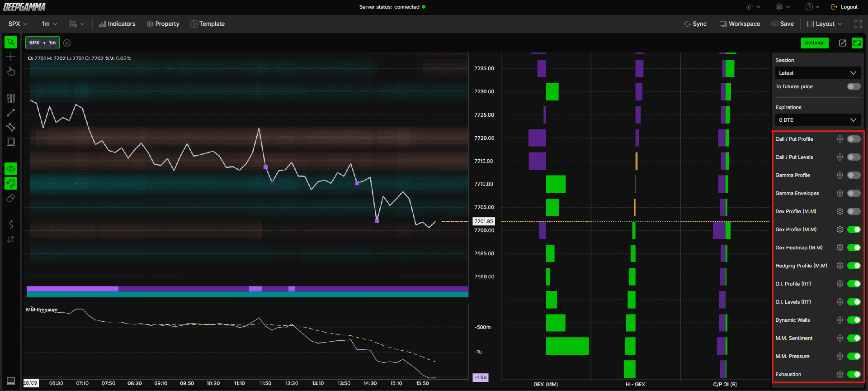Click the bottom-left panel toggle icon
This screenshot has width=868, height=391.
(x=11, y=381)
